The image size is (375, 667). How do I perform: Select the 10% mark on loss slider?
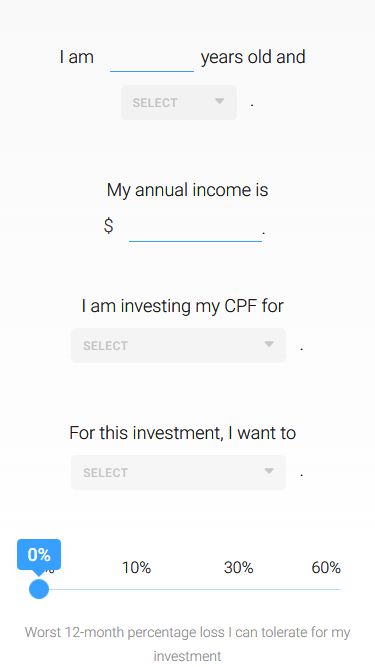[136, 567]
